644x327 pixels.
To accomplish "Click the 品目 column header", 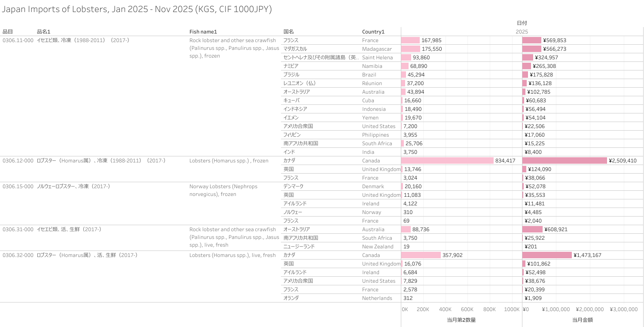I will coord(8,31).
